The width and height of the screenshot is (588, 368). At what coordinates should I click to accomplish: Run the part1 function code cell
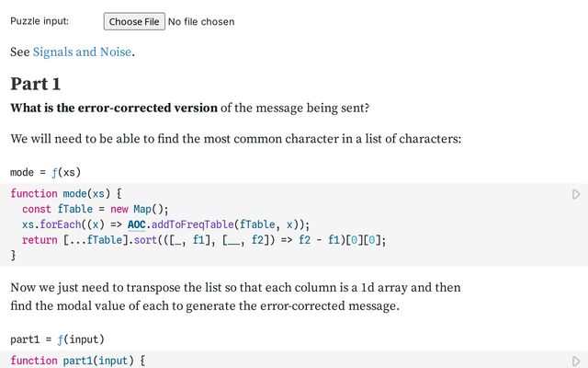point(576,362)
